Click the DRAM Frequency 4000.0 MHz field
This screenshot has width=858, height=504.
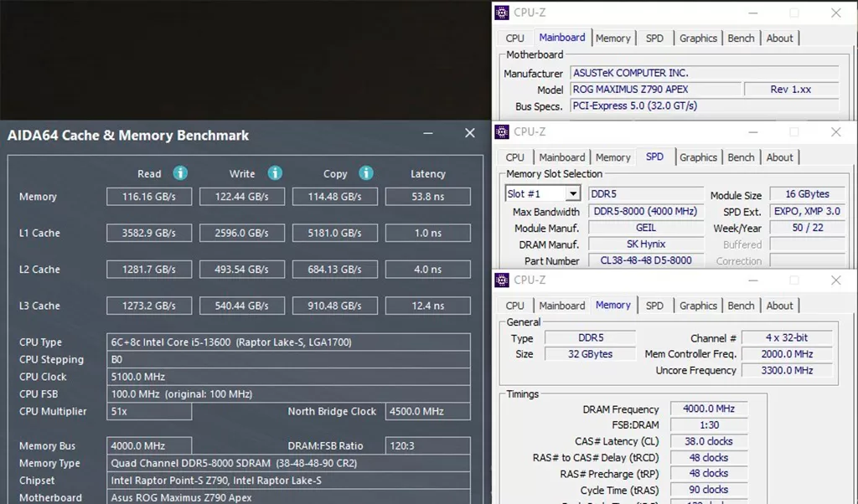[x=708, y=409]
